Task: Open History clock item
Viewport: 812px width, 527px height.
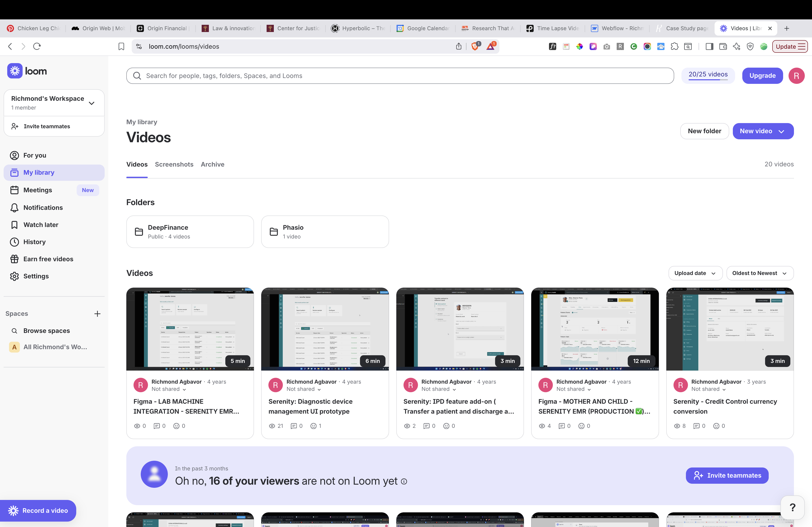Action: pyautogui.click(x=14, y=242)
